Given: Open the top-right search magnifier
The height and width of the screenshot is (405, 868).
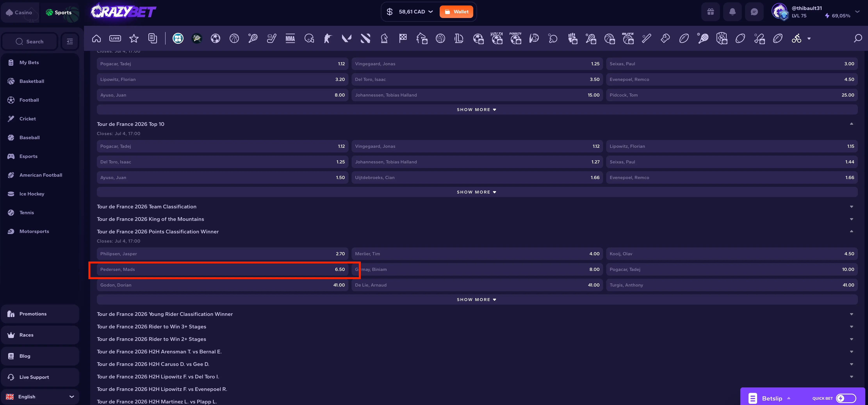Looking at the screenshot, I should 858,39.
